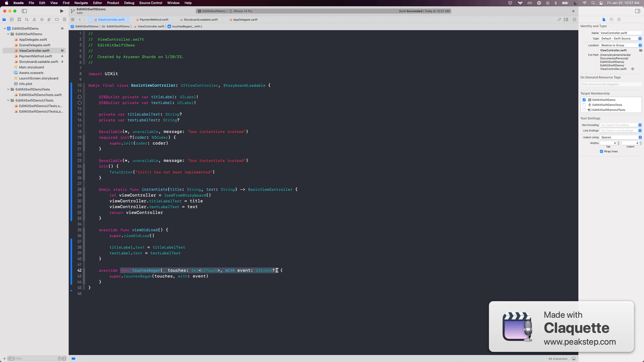Image resolution: width=644 pixels, height=362 pixels.
Task: Open the Find navigator magnifying glass
Action: pos(27,20)
